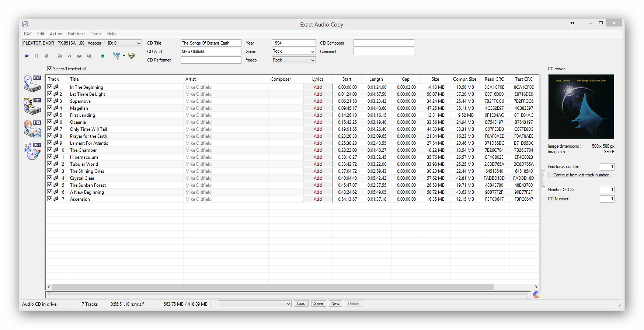
Task: Click the WAV copy selected tracks icon
Action: click(32, 84)
